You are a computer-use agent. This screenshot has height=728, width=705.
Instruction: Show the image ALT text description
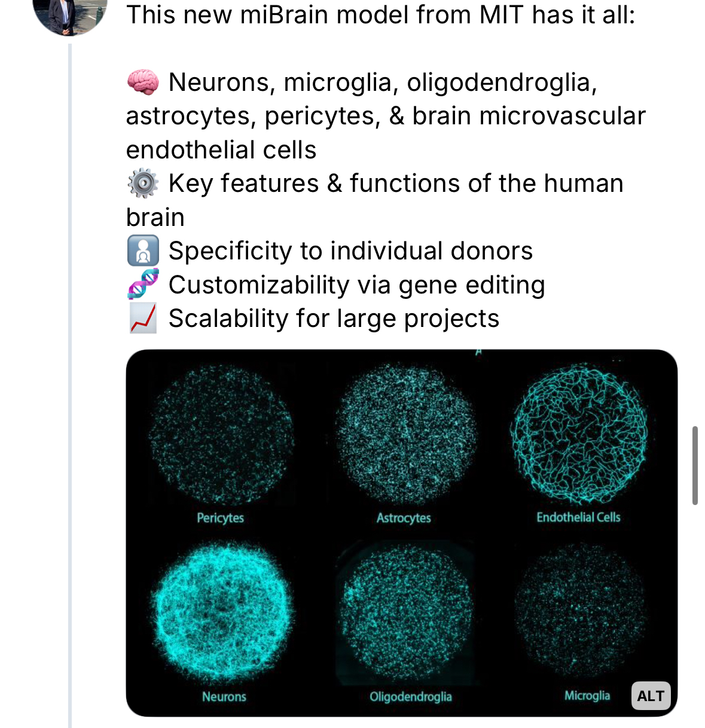651,696
